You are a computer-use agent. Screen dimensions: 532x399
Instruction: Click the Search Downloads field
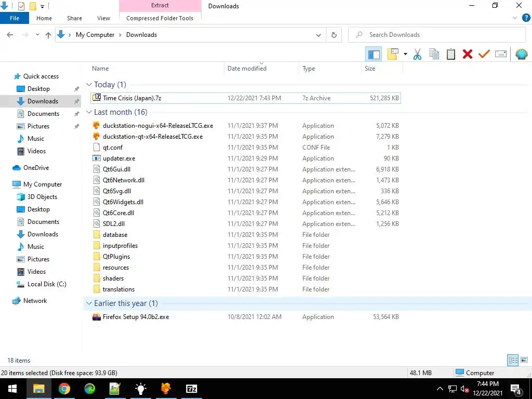pyautogui.click(x=437, y=35)
